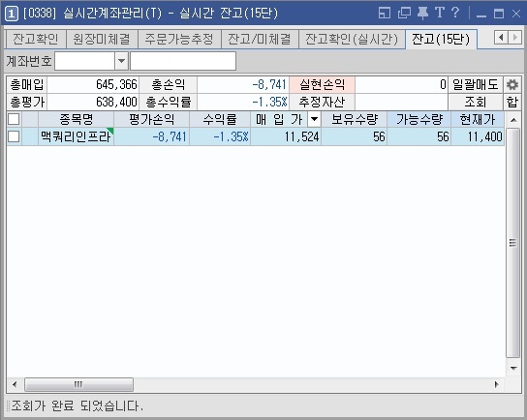
Task: Select the 맥쿼리인프라 stock name cell
Action: [76, 136]
